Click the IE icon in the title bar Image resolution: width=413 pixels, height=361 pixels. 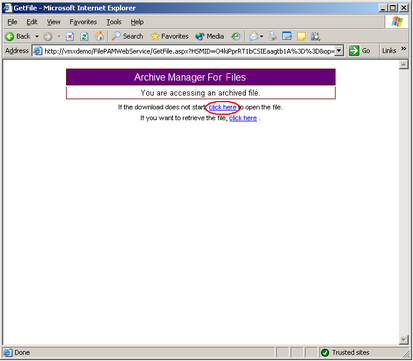pyautogui.click(x=8, y=8)
